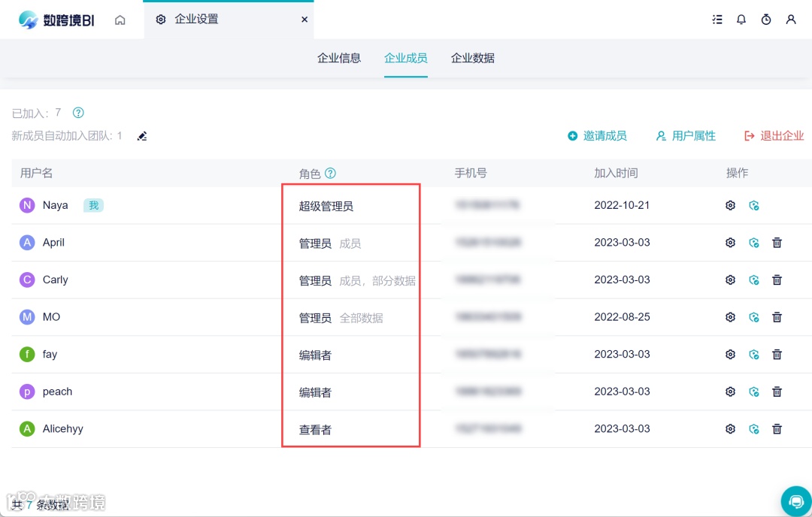Open the help tooltip next to 已加入

(78, 113)
